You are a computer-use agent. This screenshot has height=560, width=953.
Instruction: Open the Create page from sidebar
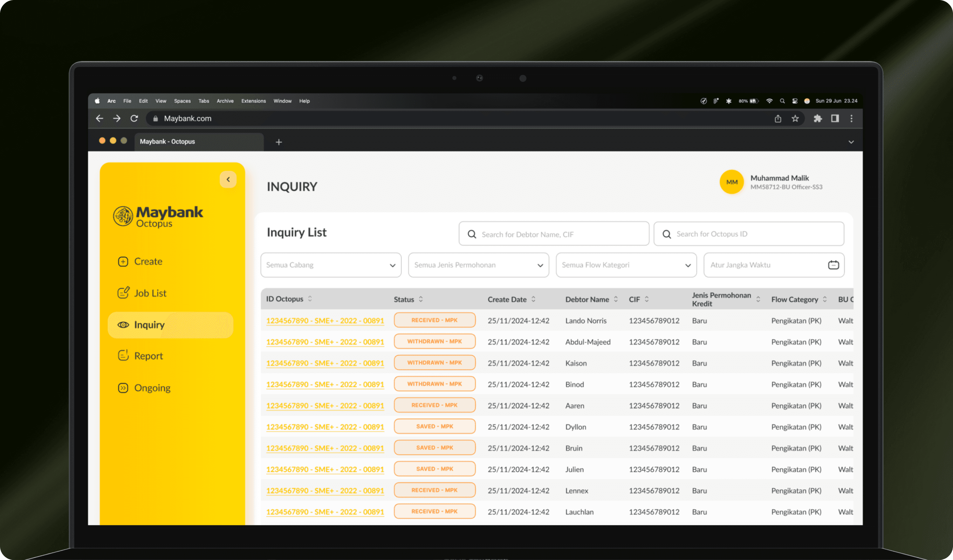tap(148, 261)
